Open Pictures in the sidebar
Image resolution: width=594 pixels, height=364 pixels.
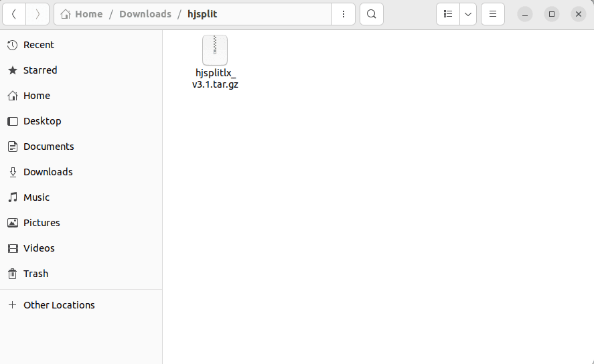click(81, 223)
